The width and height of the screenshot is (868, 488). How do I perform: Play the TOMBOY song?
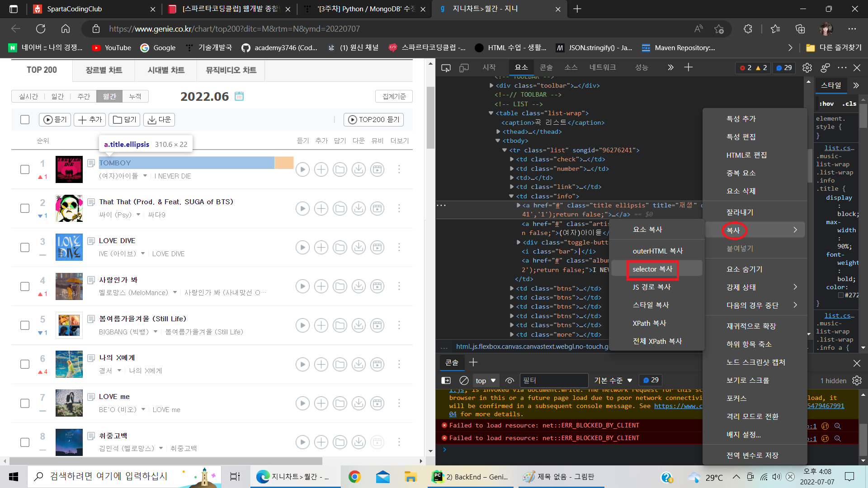[302, 169]
